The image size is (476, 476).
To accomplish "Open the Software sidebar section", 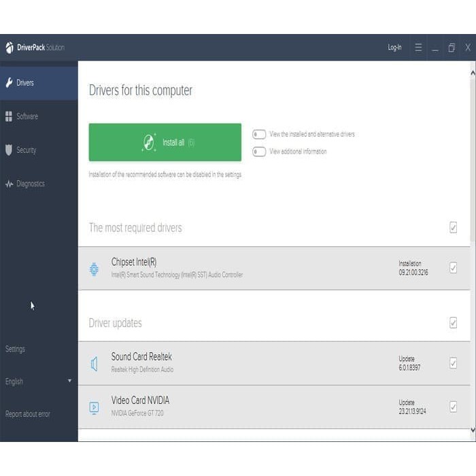I will pyautogui.click(x=39, y=116).
